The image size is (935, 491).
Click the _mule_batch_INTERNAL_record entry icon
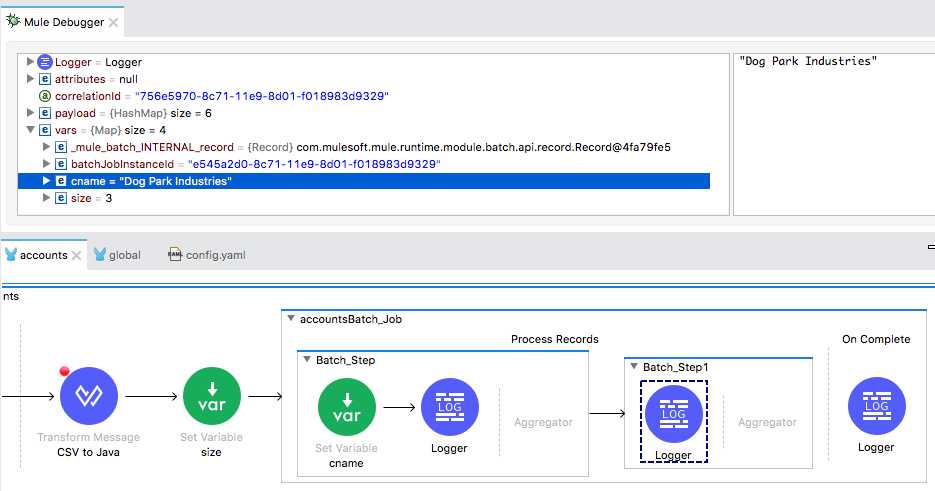click(x=61, y=147)
